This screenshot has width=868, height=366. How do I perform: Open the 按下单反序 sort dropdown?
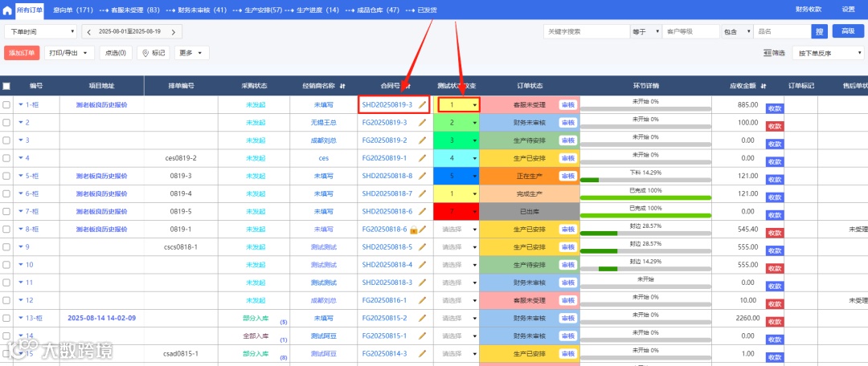(x=828, y=53)
